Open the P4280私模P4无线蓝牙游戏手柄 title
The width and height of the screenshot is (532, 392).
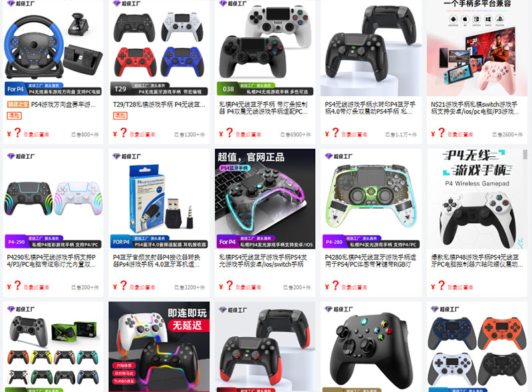click(x=370, y=260)
